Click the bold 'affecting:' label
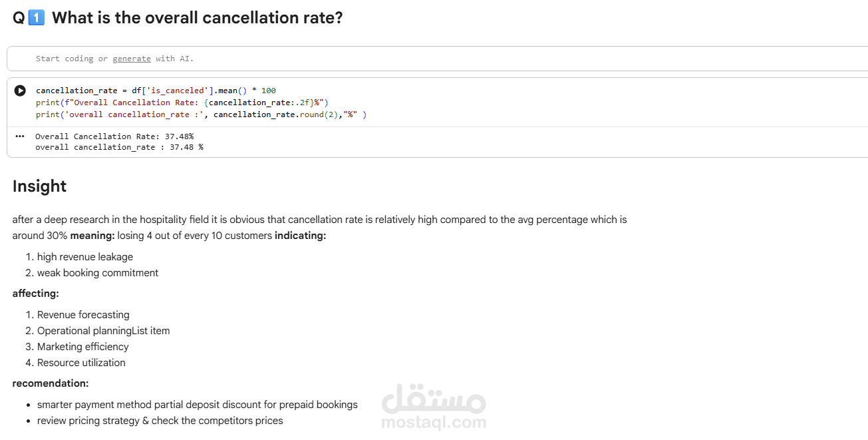Screen dimensions: 868x440 click(35, 294)
